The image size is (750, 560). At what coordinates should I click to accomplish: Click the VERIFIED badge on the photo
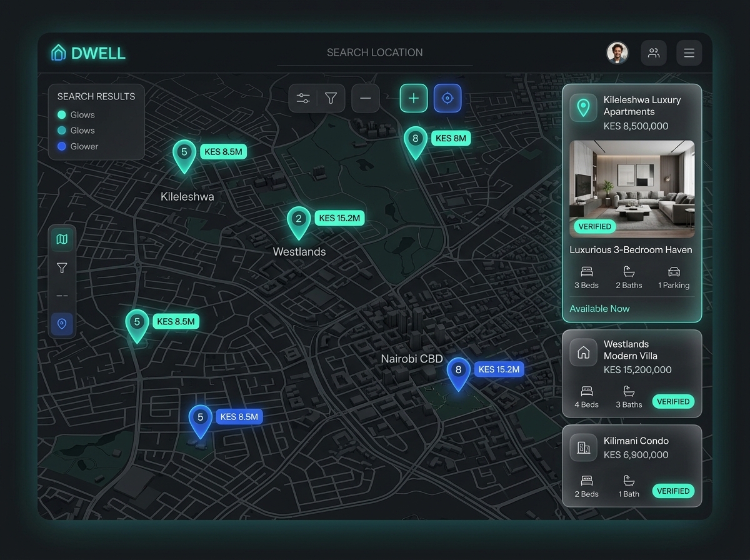click(595, 226)
